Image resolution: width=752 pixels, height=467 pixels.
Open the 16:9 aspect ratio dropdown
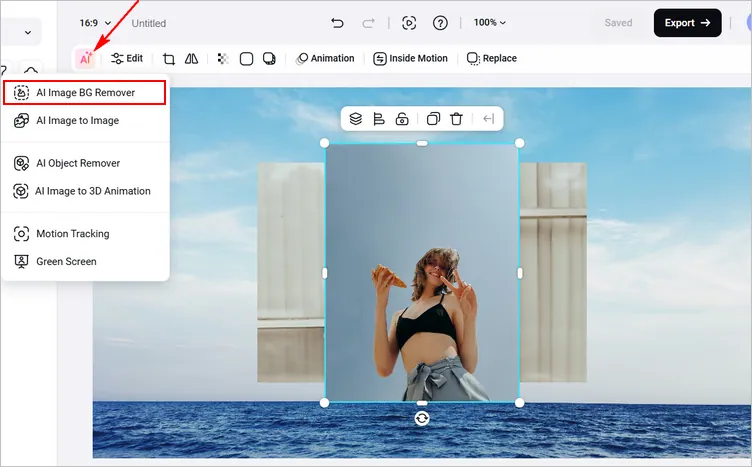click(x=95, y=23)
